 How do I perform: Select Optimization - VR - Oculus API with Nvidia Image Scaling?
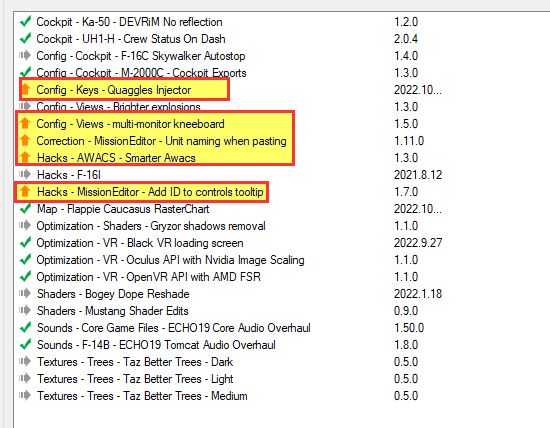170,260
